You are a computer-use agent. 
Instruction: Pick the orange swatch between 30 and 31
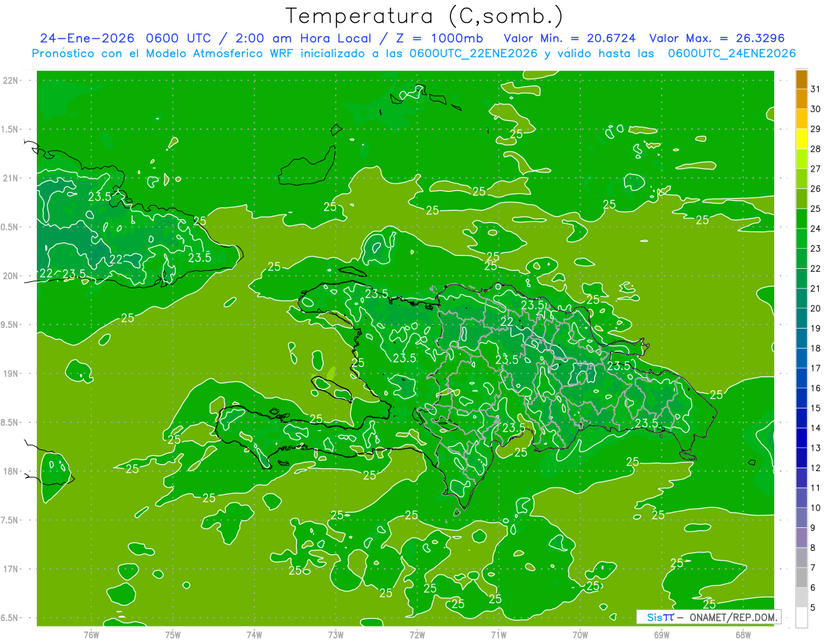pos(802,99)
